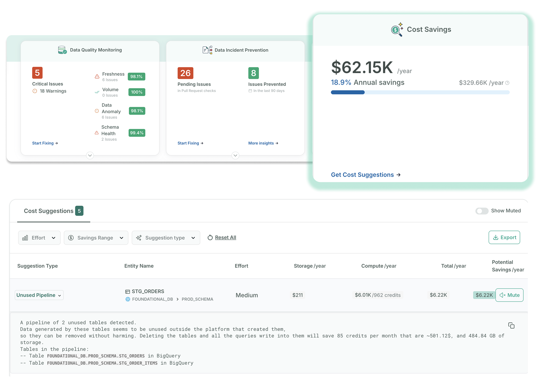Click the Reset All circular arrow icon
Screen dimensions: 537x392
(x=210, y=238)
